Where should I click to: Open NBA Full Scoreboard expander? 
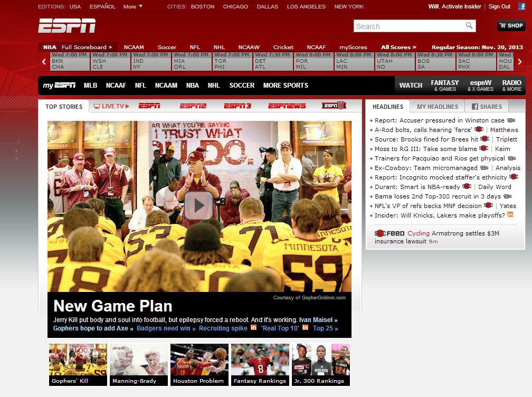87,47
